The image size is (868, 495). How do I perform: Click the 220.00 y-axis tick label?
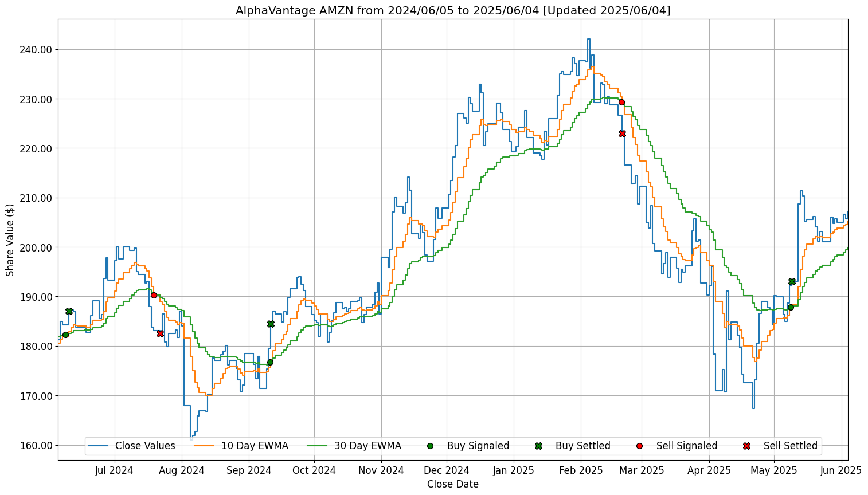click(36, 149)
